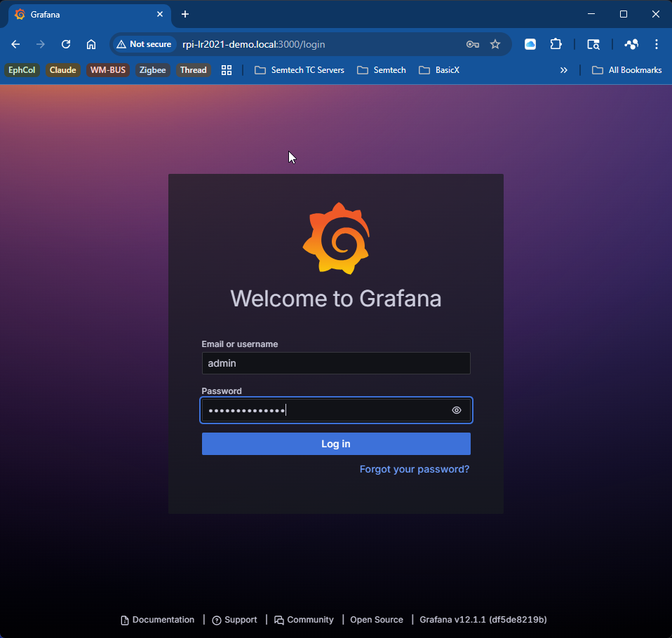
Task: Open the apps grid icon in bookmarks bar
Action: [227, 70]
